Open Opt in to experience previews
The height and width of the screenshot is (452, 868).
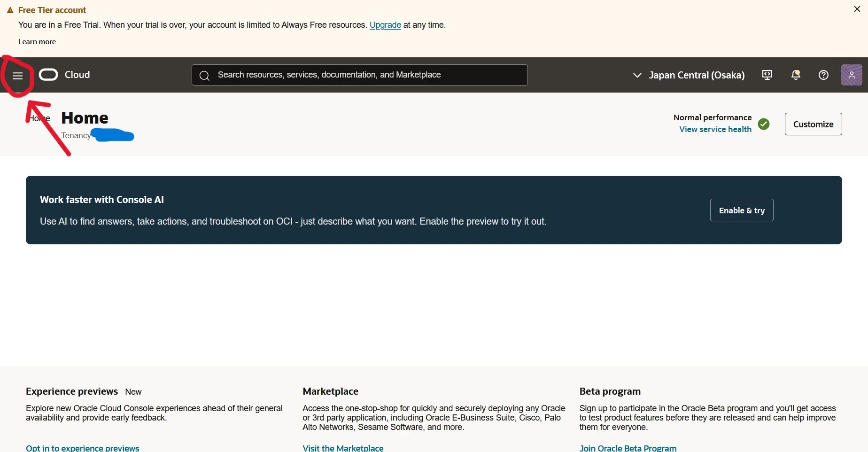[83, 448]
